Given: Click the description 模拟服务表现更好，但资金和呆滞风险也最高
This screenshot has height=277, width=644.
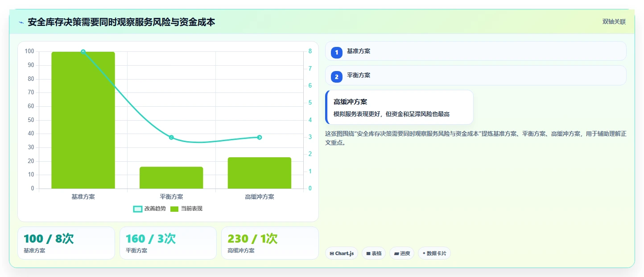Looking at the screenshot, I should [x=392, y=114].
